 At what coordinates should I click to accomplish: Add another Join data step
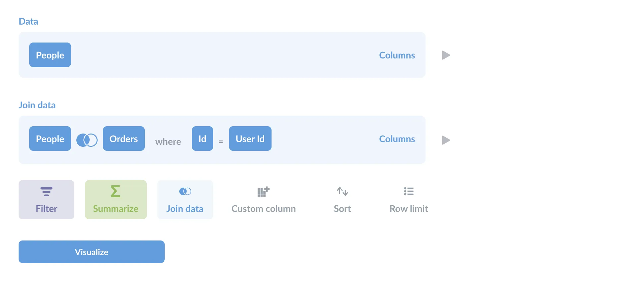pyautogui.click(x=185, y=199)
